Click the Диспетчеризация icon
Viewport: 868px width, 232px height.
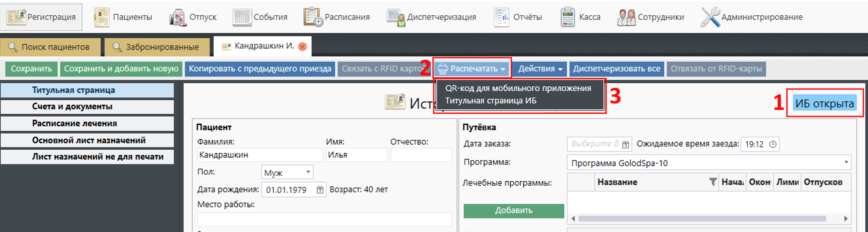point(396,17)
